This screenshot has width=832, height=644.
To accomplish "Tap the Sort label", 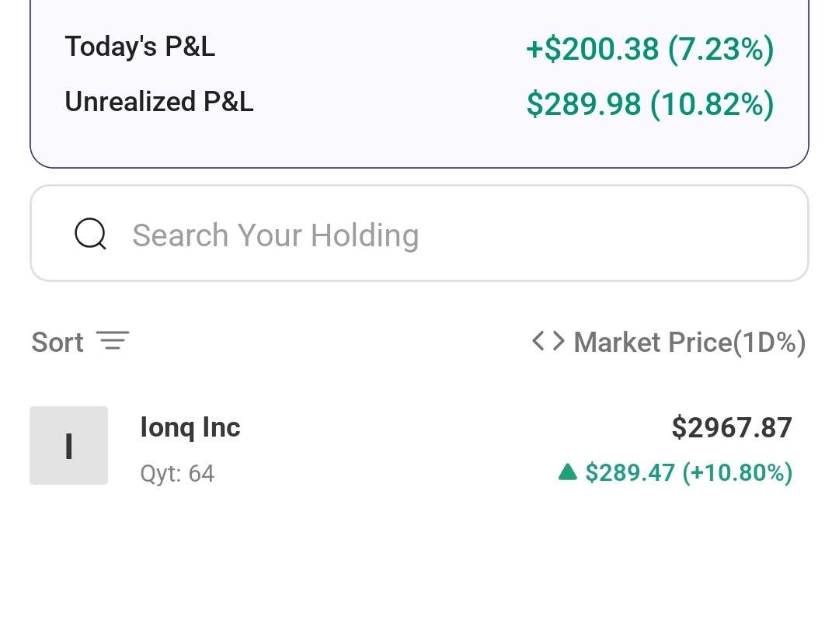I will pos(57,342).
